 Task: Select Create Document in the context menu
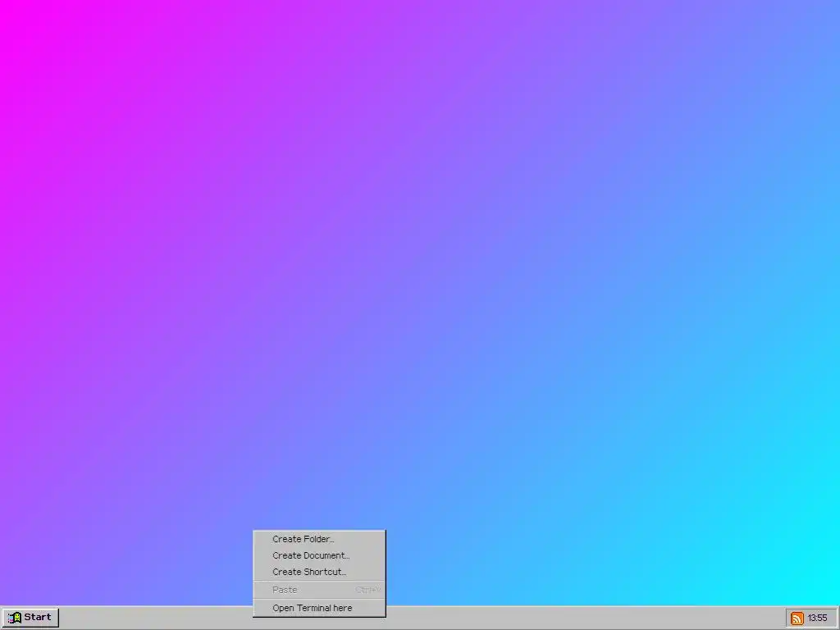pyautogui.click(x=319, y=555)
